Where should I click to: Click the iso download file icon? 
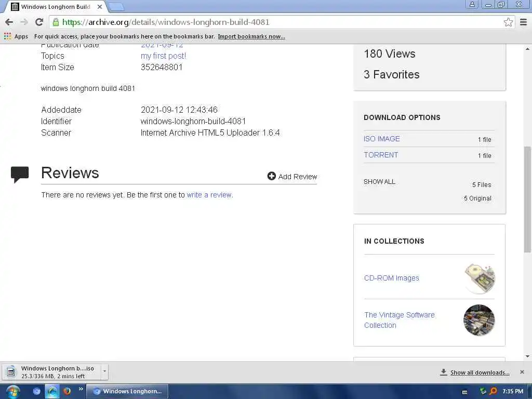point(11,372)
